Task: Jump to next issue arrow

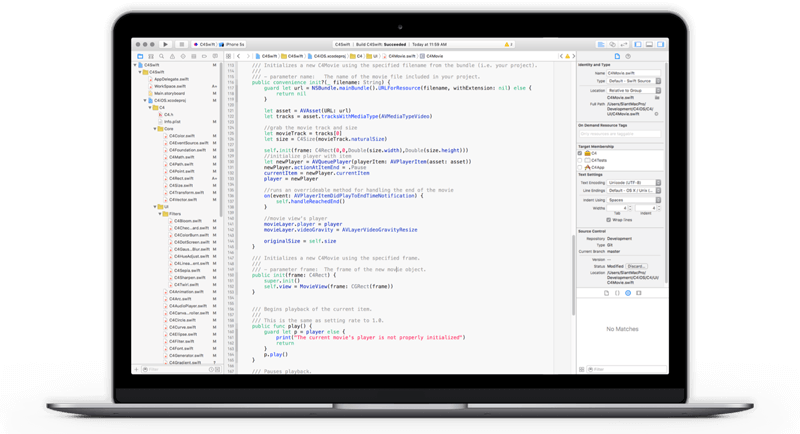Action: tap(573, 56)
